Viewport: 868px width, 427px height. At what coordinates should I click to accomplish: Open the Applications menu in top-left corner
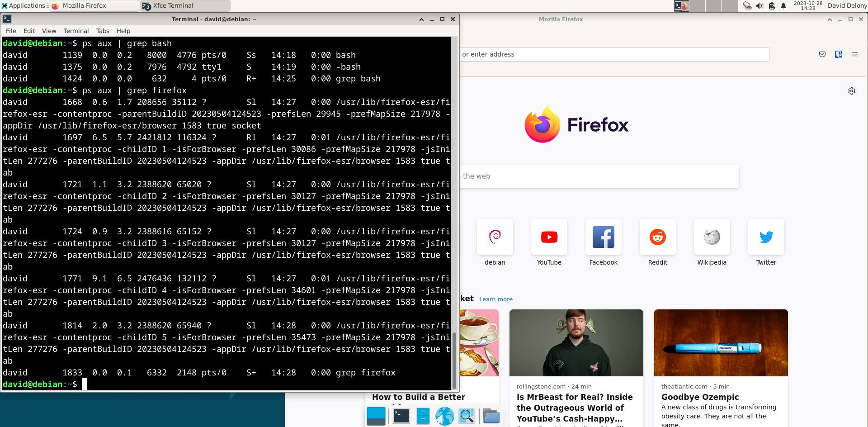pos(24,5)
